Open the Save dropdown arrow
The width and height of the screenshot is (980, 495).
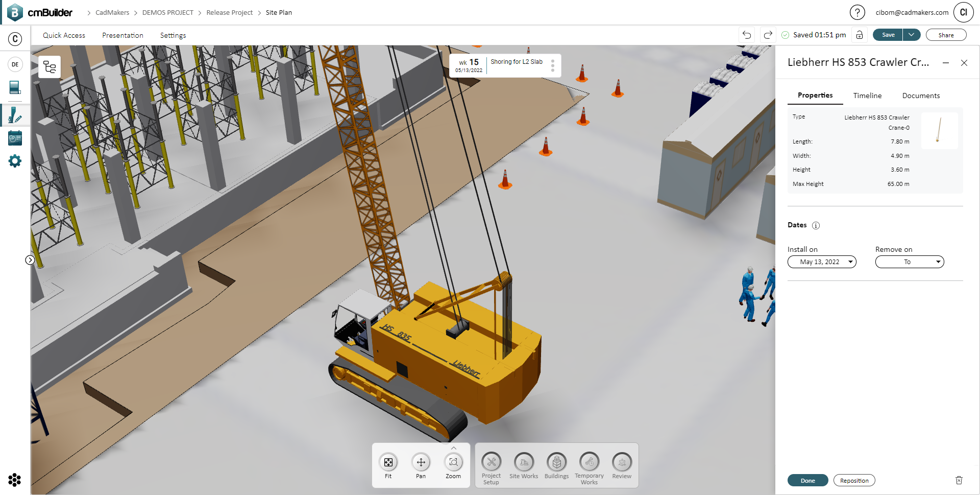point(912,35)
